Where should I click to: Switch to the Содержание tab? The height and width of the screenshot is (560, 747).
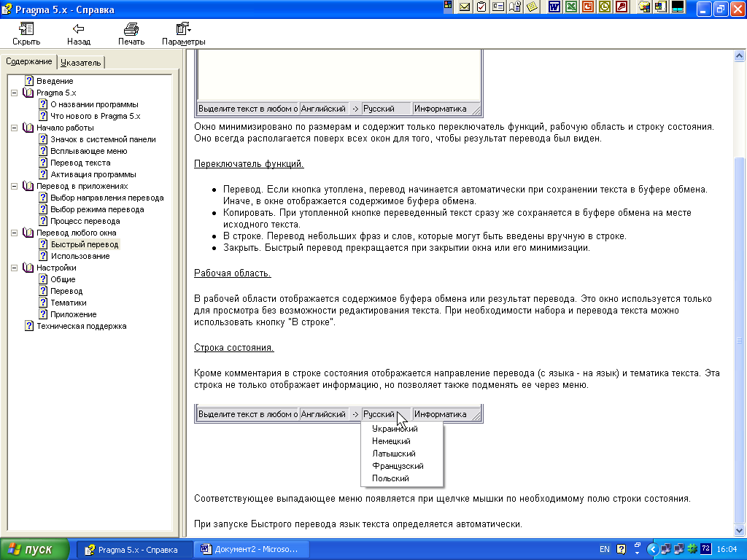(x=29, y=61)
